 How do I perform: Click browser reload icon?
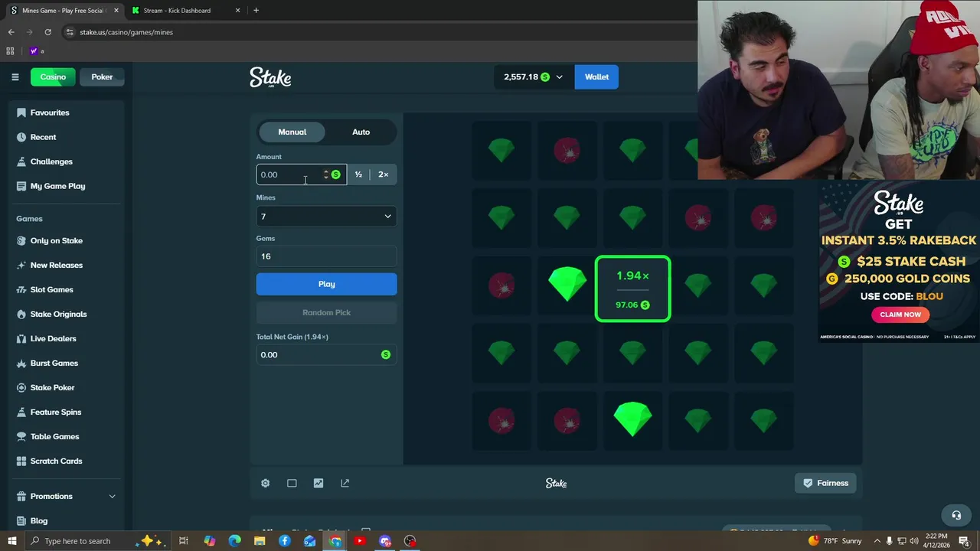[x=47, y=32]
